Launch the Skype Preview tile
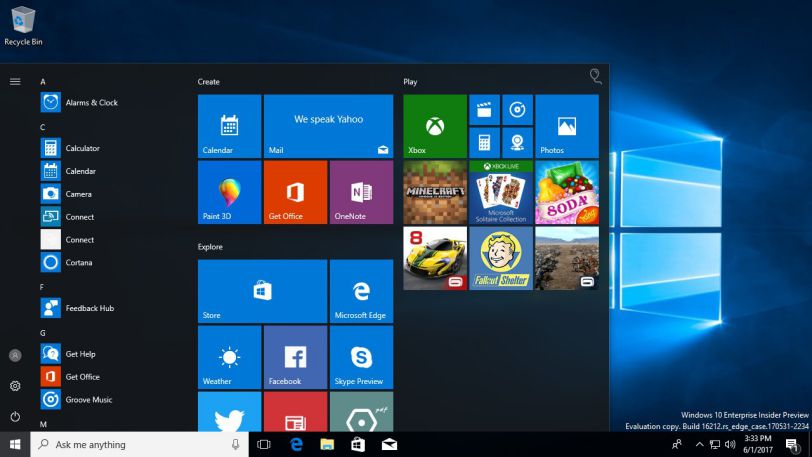The height and width of the screenshot is (457, 812). [361, 358]
